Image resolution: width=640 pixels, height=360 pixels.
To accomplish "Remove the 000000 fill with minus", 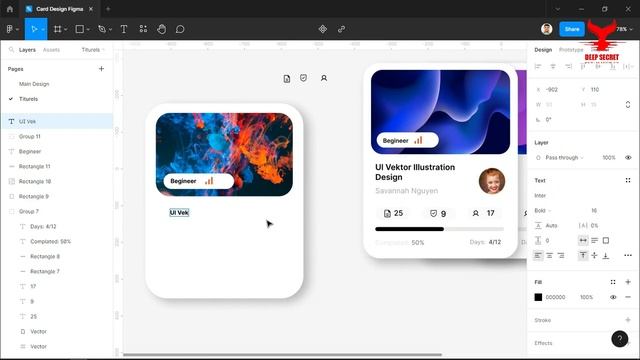I will (628, 297).
